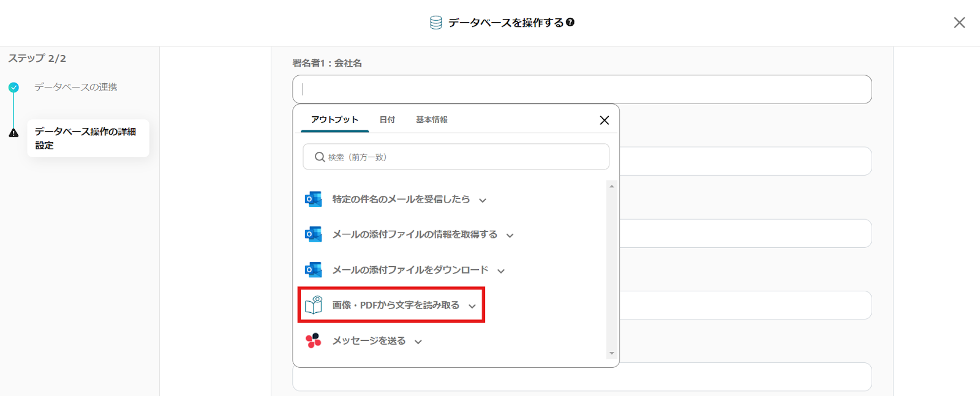980x396 pixels.
Task: Go to データベースの連携 step
Action: (x=75, y=88)
